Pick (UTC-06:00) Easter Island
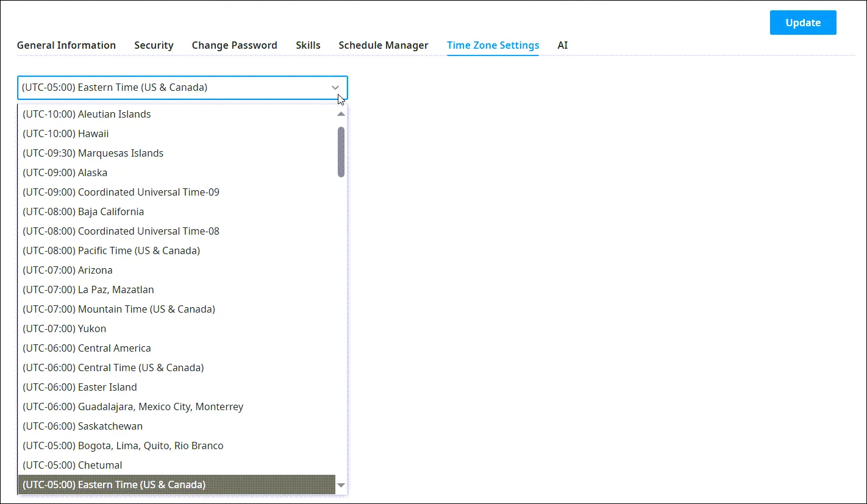This screenshot has height=504, width=867. tap(177, 387)
